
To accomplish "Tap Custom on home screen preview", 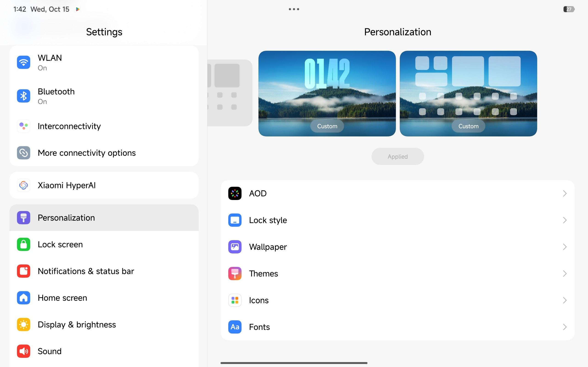I will pyautogui.click(x=468, y=126).
